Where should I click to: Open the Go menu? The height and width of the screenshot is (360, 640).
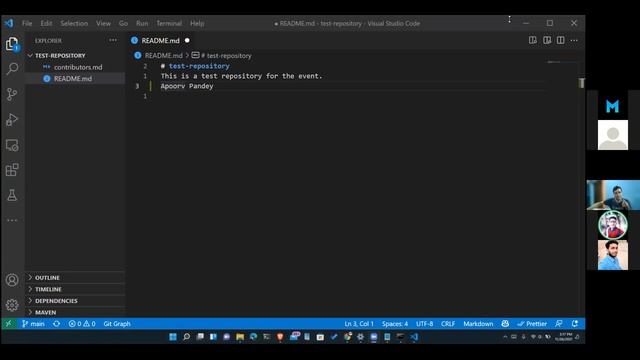(x=123, y=23)
